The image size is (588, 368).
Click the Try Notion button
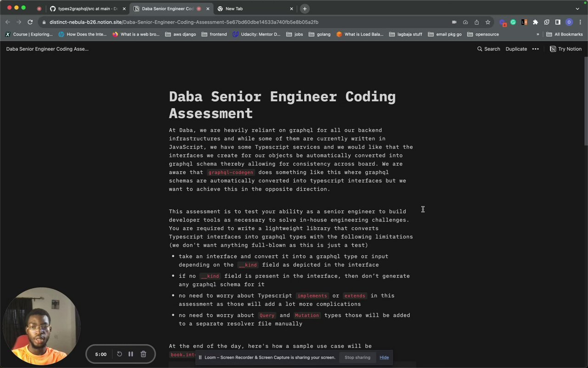coord(566,49)
